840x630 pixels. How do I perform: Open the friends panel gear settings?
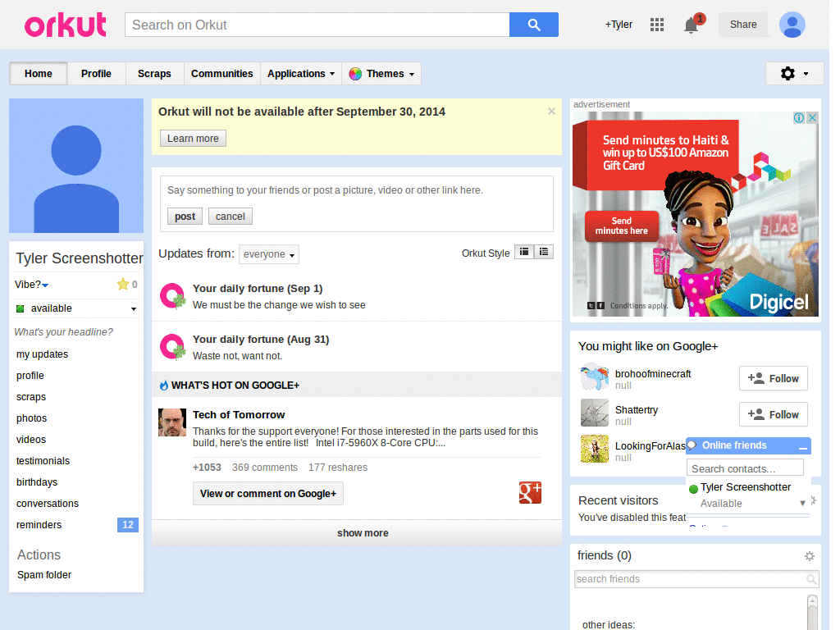(x=810, y=556)
